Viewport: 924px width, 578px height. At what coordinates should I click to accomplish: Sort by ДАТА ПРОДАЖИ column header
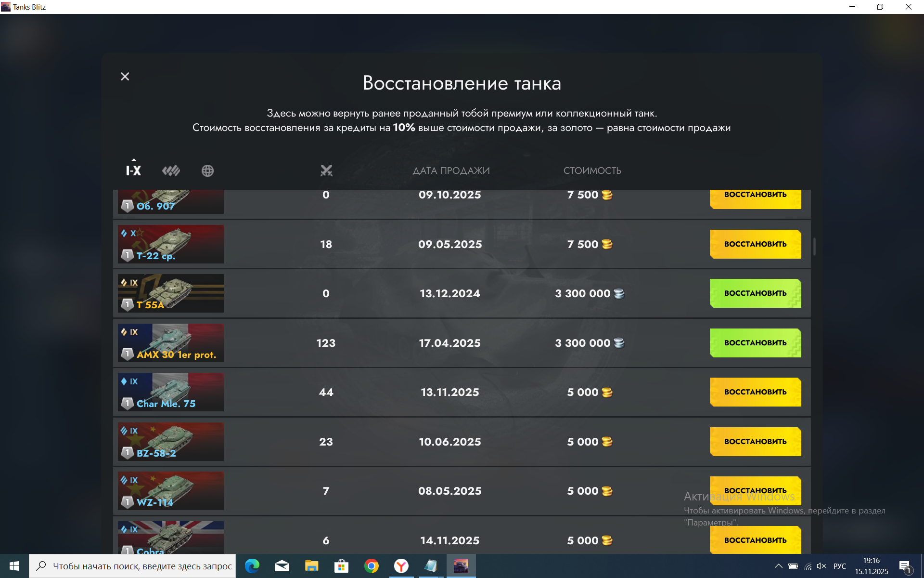(x=451, y=171)
